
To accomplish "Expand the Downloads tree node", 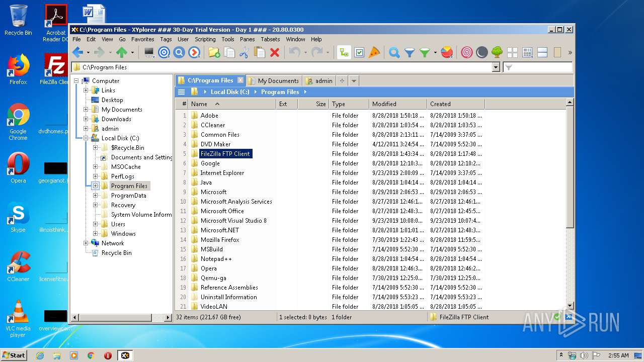I will (86, 119).
